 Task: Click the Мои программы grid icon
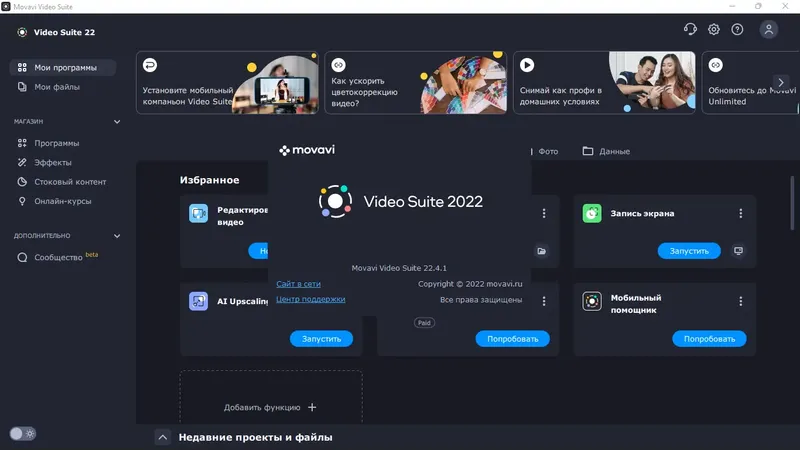22,67
